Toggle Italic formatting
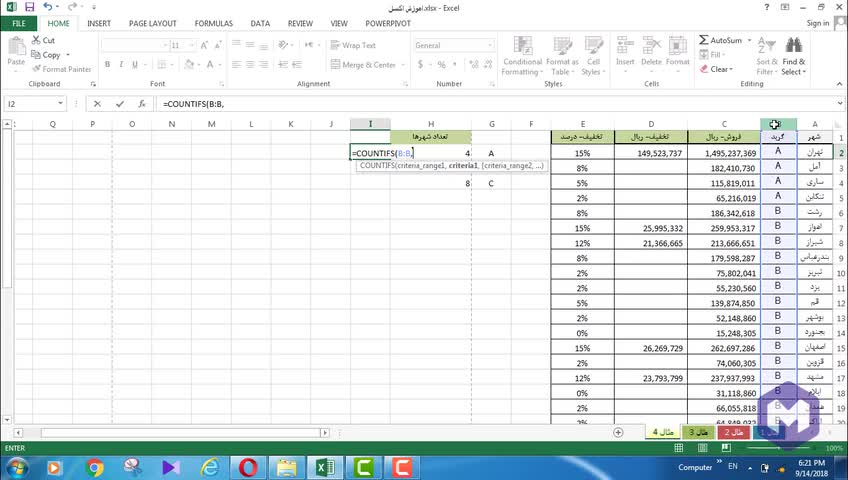The width and height of the screenshot is (848, 480). coord(121,65)
